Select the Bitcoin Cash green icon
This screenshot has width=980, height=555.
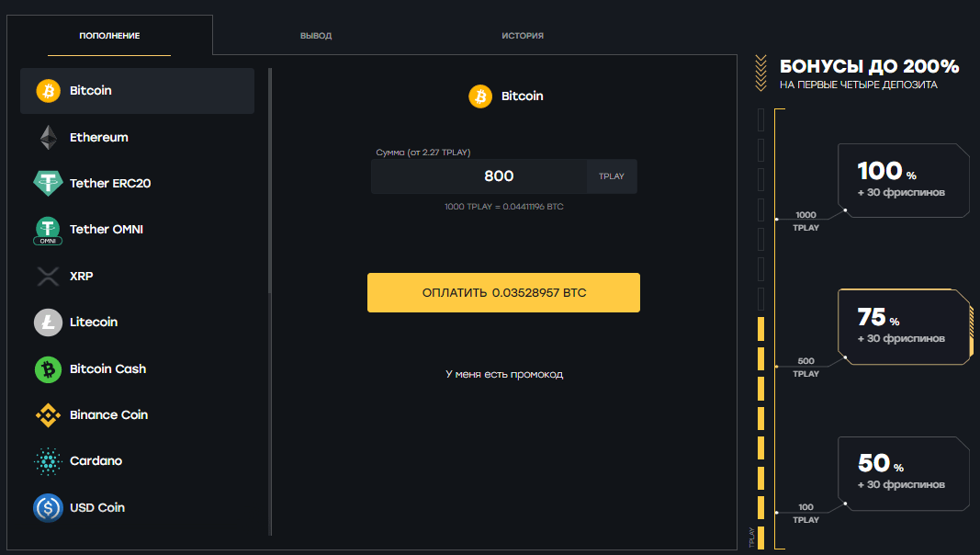pyautogui.click(x=48, y=369)
